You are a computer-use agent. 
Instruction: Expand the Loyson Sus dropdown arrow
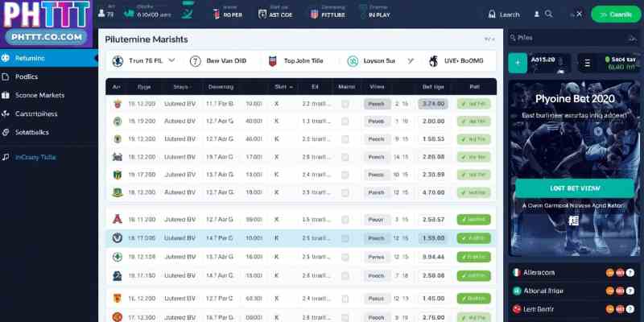click(410, 61)
